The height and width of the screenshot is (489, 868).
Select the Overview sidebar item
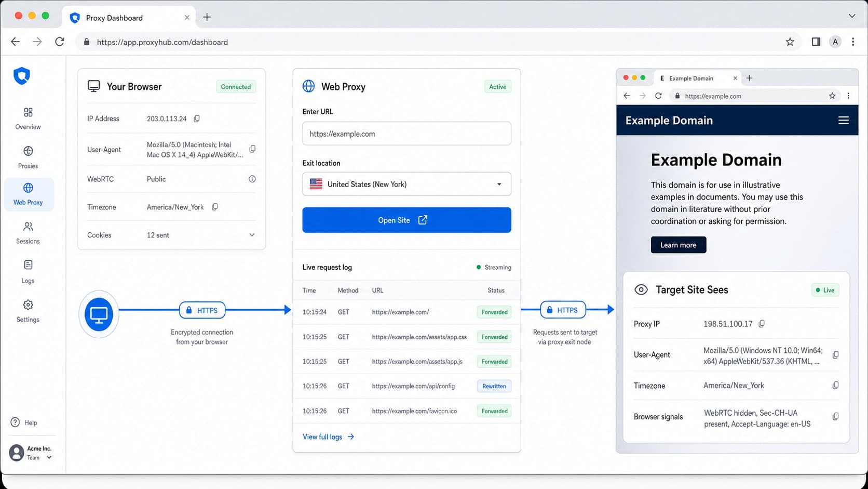click(x=28, y=118)
